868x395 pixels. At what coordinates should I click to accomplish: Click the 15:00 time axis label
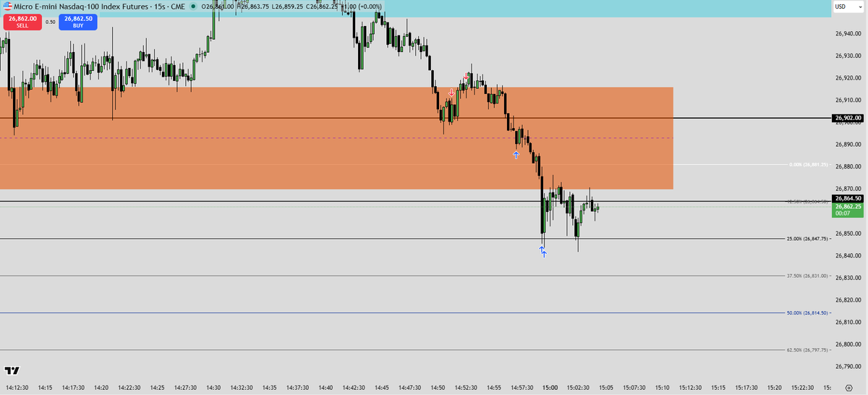point(550,388)
